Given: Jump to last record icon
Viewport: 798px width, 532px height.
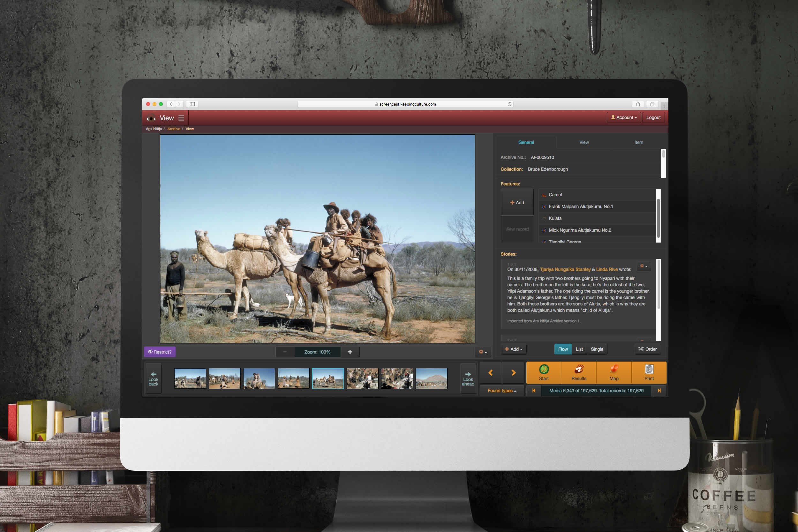Looking at the screenshot, I should coord(659,391).
